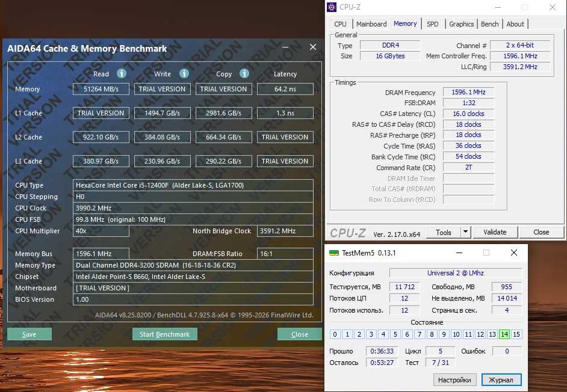The height and width of the screenshot is (392, 567).
Task: Switch to the SPD tab
Action: [x=432, y=24]
